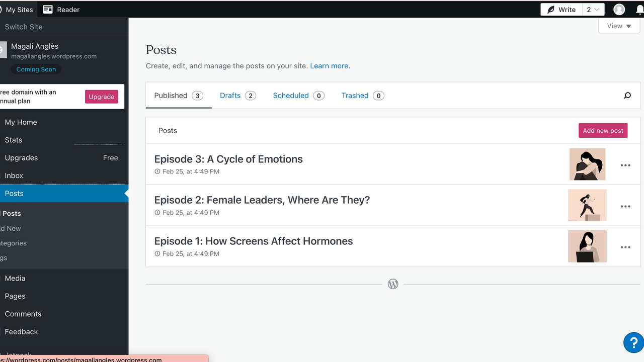This screenshot has height=362, width=644.
Task: Open the blue help button
Action: point(633,342)
